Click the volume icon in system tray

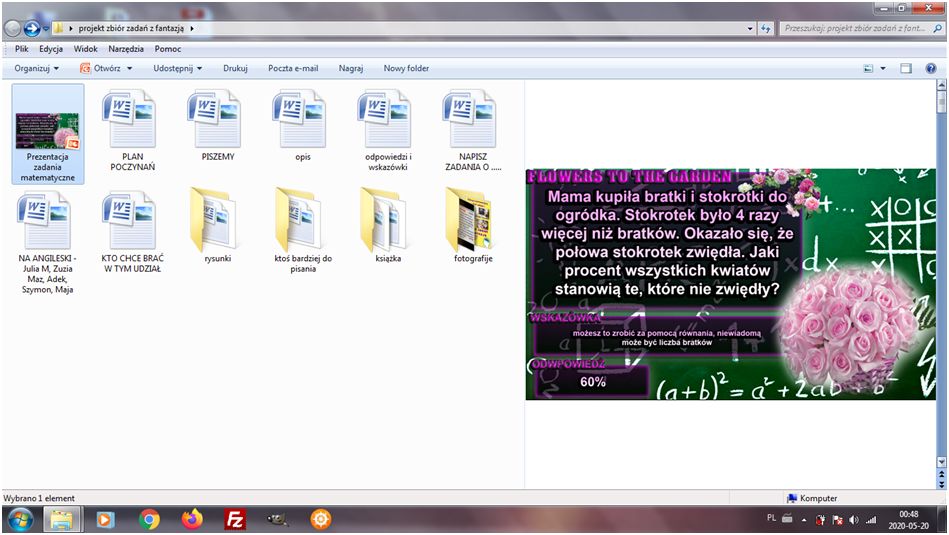pyautogui.click(x=854, y=520)
